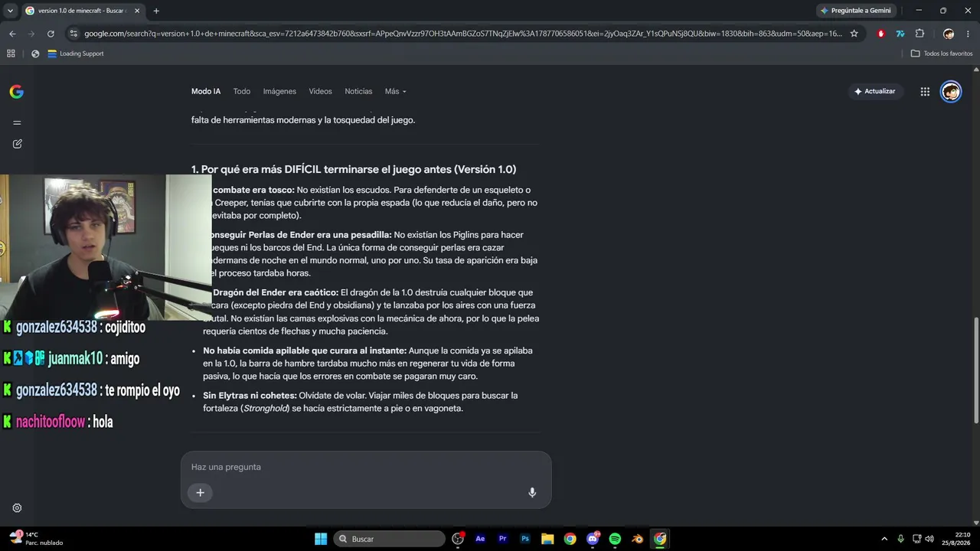Click the green microphone tray icon

click(x=900, y=539)
